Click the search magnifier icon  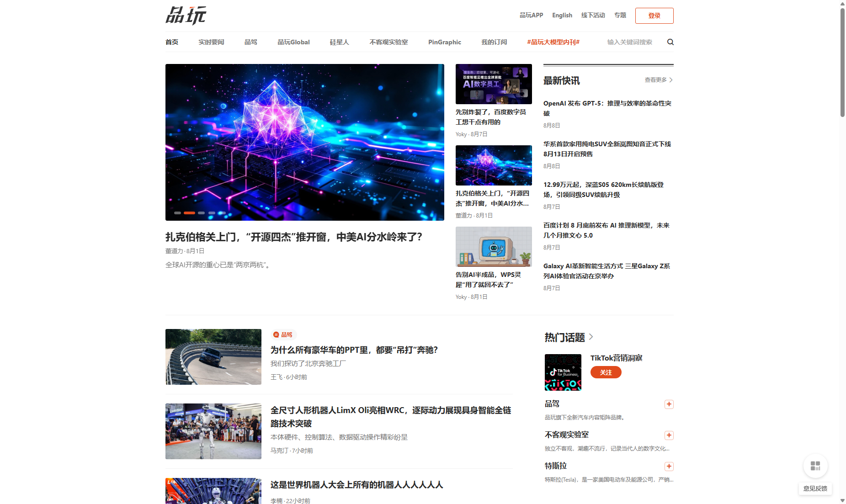670,42
